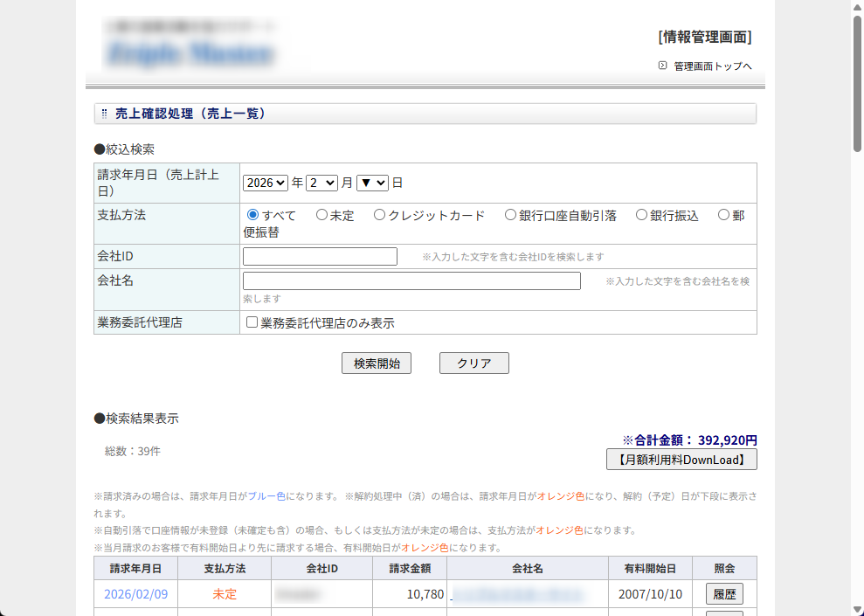
Task: Open the 2026/02/09 billing date link
Action: [x=135, y=593]
